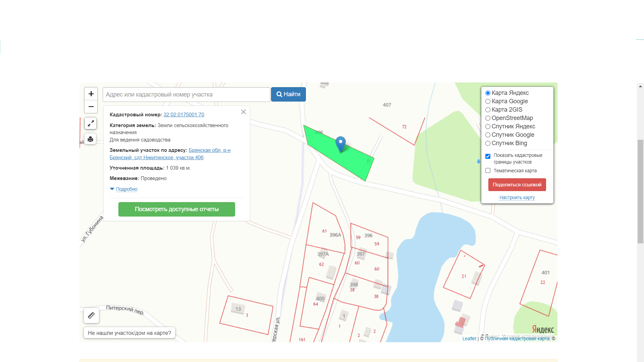Screen dimensions: 644x362
Task: Focus the address or cadastral number field
Action: [x=186, y=95]
